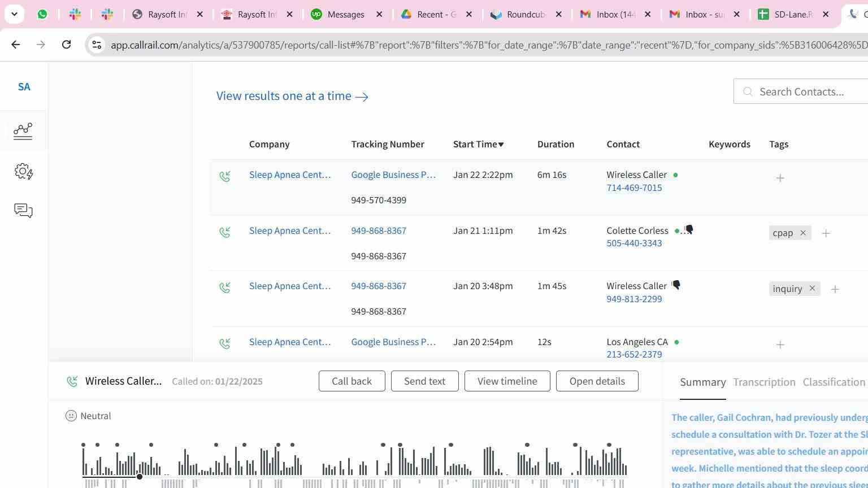Open Google Business P… tracking link in Jan 22 row
The width and height of the screenshot is (868, 488).
pyautogui.click(x=393, y=175)
